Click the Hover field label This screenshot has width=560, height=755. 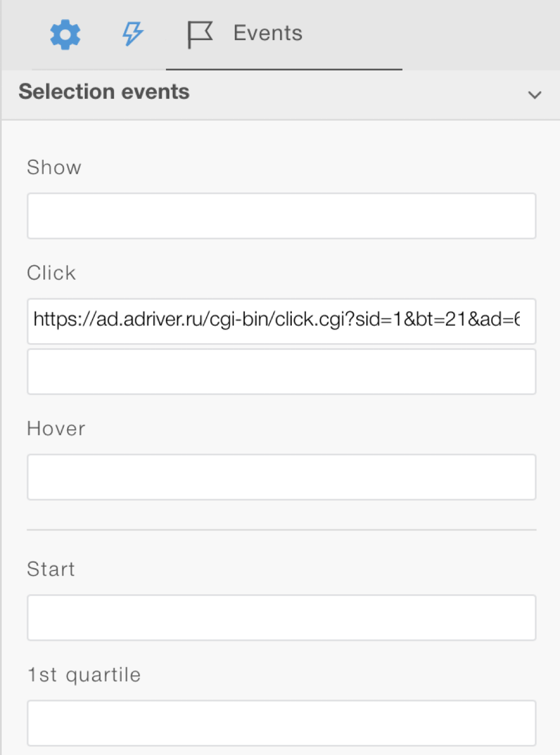(x=56, y=429)
